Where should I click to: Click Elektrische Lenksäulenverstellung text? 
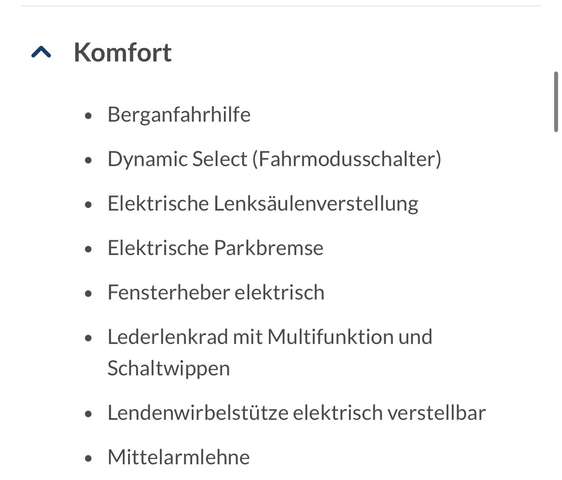(x=263, y=204)
